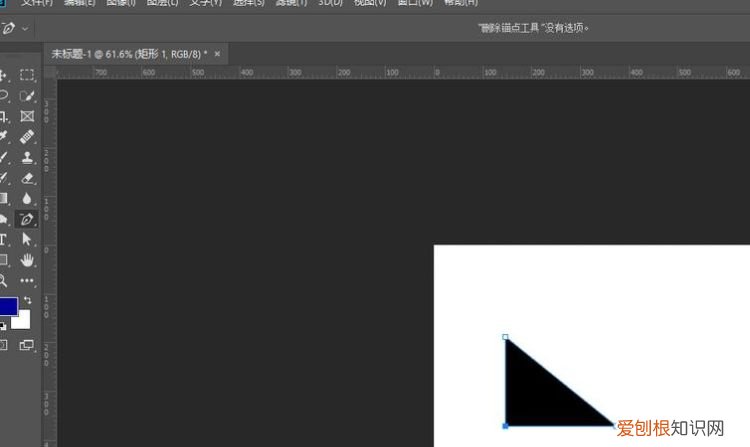
Task: Select the Quick Selection brush tool
Action: pyautogui.click(x=27, y=96)
